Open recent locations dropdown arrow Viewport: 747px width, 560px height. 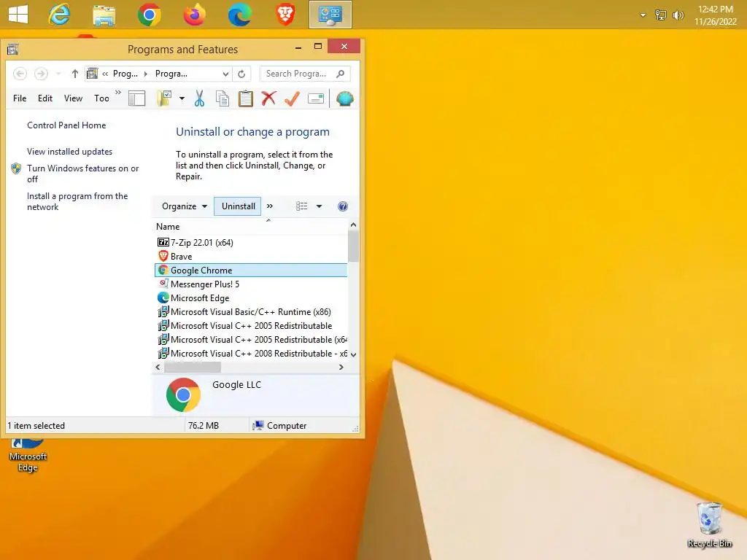click(58, 74)
